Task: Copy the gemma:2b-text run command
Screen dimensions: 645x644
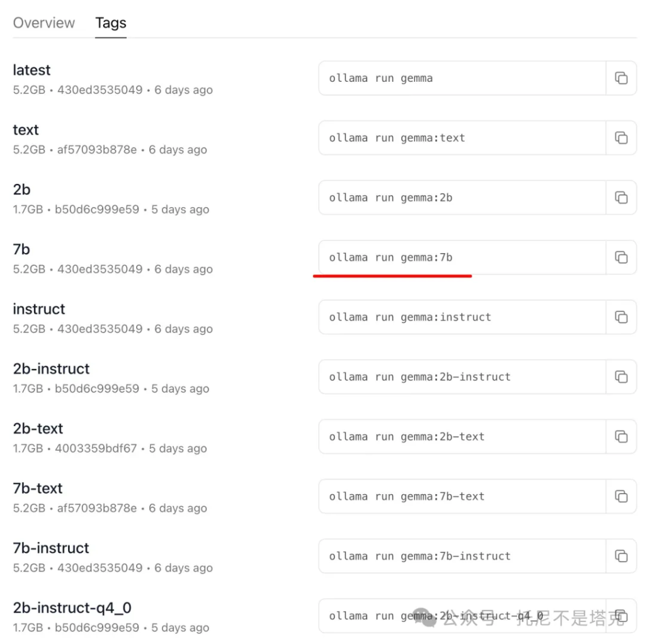Action: pyautogui.click(x=621, y=436)
